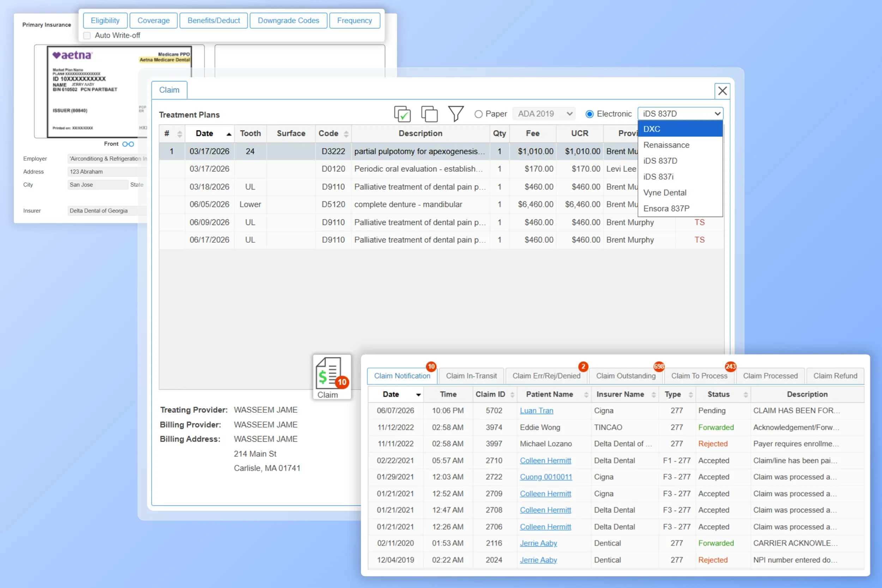Viewport: 882px width, 588px height.
Task: Enable the Auto Write-off checkbox
Action: click(87, 36)
